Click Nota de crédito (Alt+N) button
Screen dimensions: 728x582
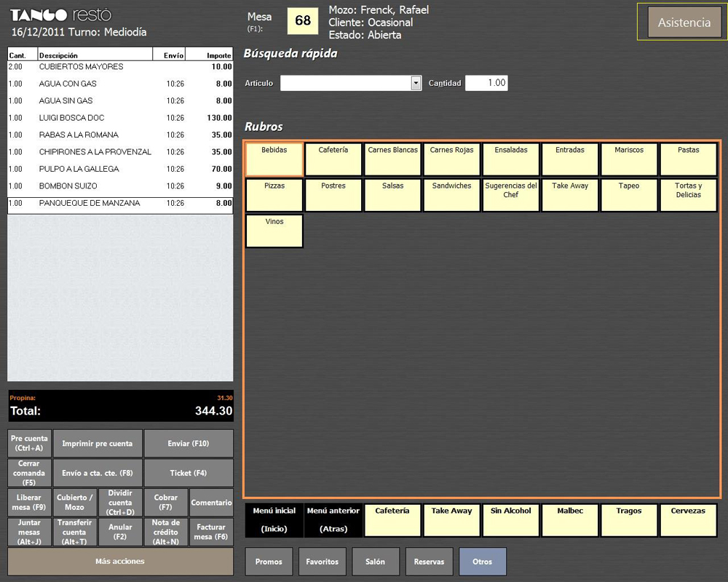[x=166, y=532]
